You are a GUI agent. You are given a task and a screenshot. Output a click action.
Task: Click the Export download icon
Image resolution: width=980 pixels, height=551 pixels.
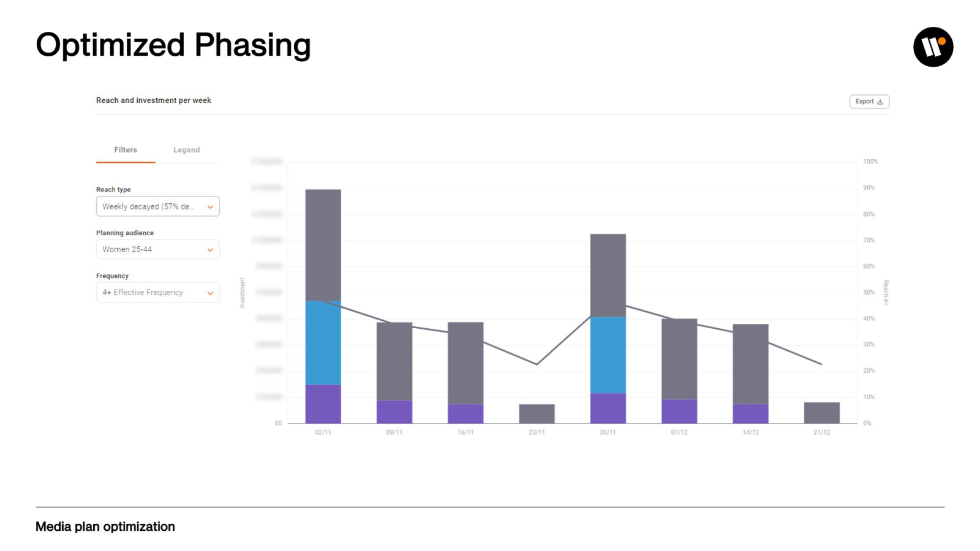[880, 102]
